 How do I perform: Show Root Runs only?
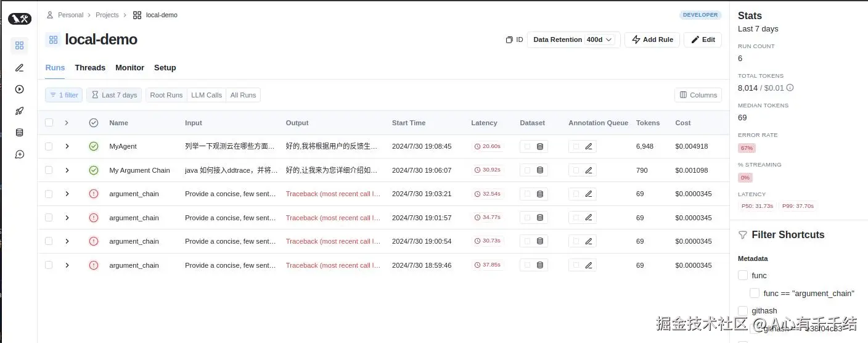click(166, 95)
